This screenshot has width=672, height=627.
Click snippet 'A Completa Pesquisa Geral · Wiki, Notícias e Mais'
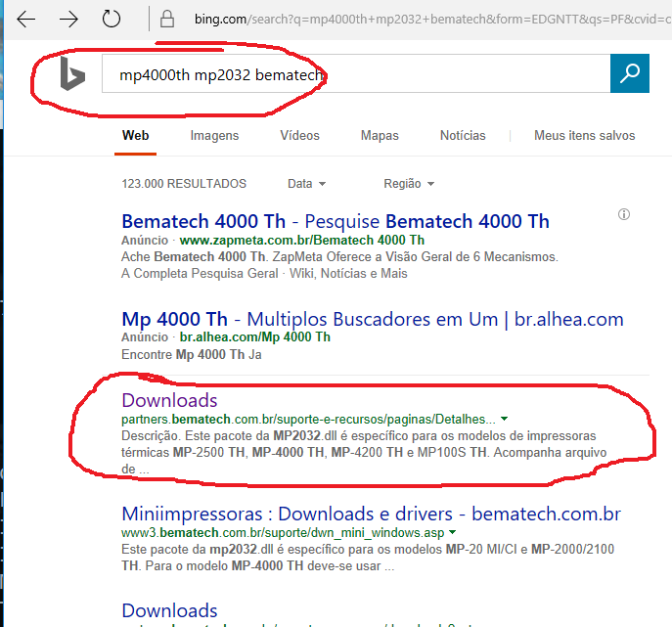point(264,273)
